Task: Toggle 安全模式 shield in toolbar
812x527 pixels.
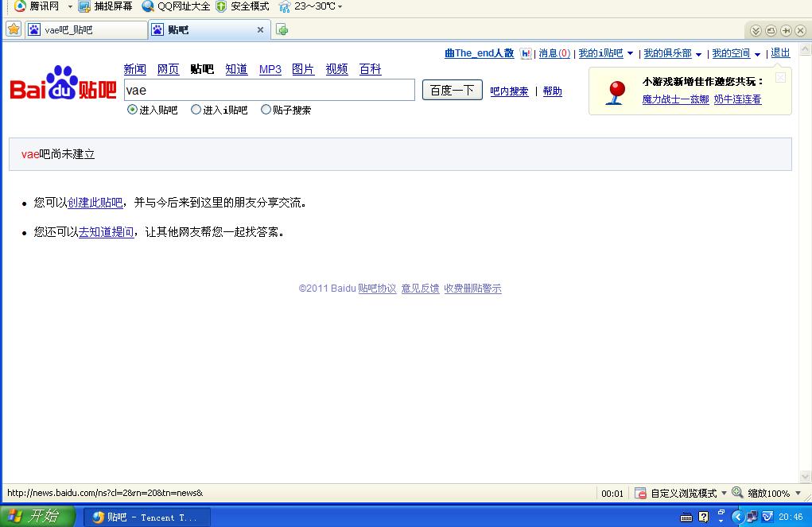Action: click(243, 6)
